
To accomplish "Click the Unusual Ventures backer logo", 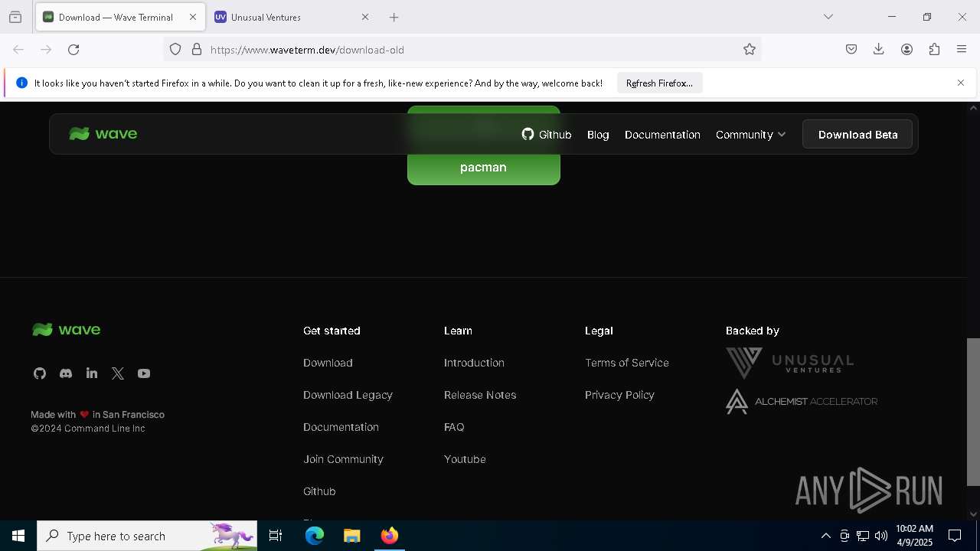I will [x=789, y=363].
